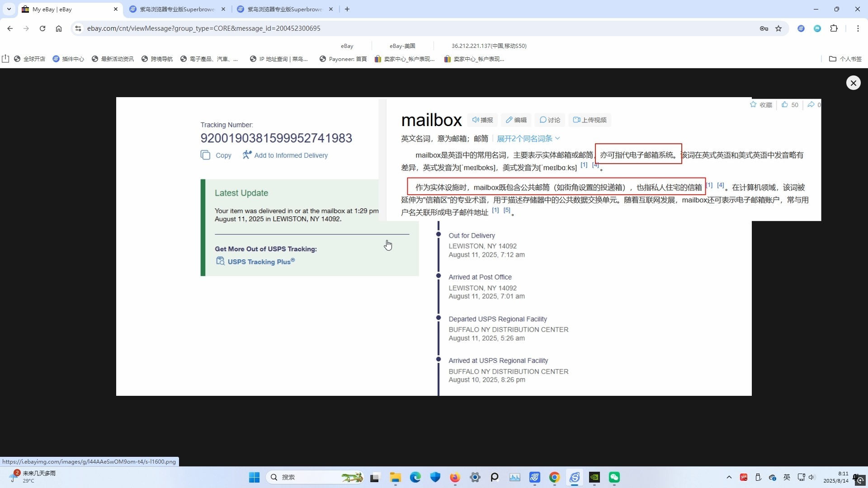Screen dimensions: 868x488
Task: Open the IP 地址查询 bookmark
Action: [x=279, y=59]
